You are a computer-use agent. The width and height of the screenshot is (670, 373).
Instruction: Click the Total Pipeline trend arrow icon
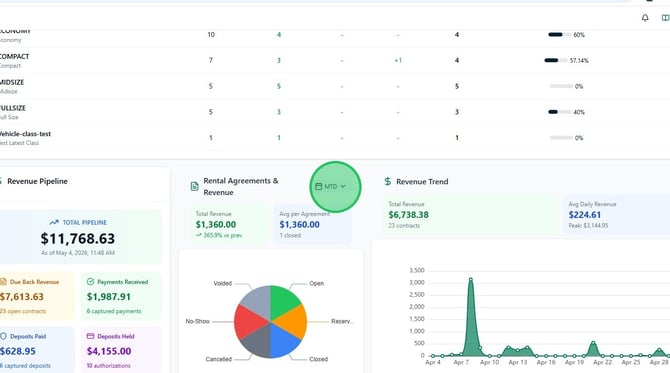53,222
